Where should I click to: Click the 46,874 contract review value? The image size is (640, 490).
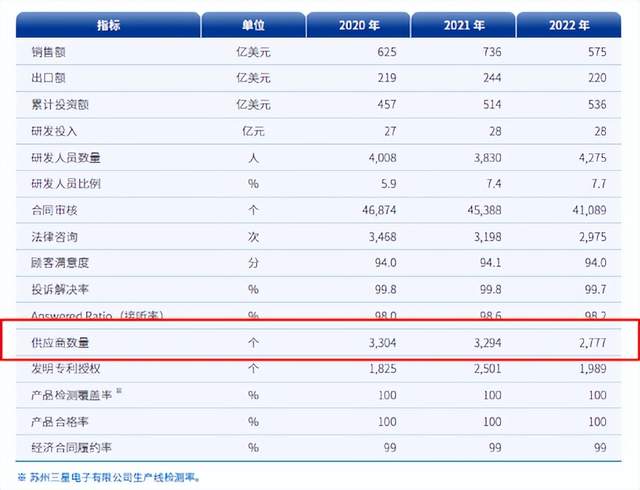click(x=379, y=210)
